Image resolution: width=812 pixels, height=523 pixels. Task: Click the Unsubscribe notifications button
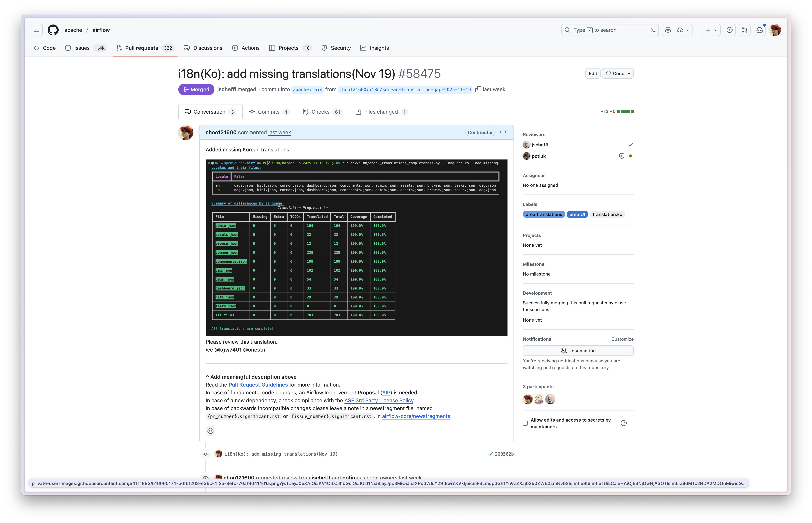pyautogui.click(x=578, y=350)
